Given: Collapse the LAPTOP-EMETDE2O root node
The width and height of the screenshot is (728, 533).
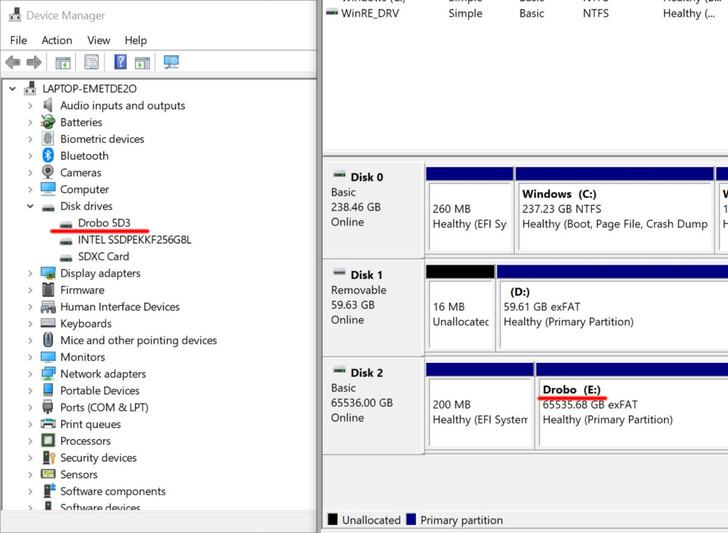Looking at the screenshot, I should point(12,89).
